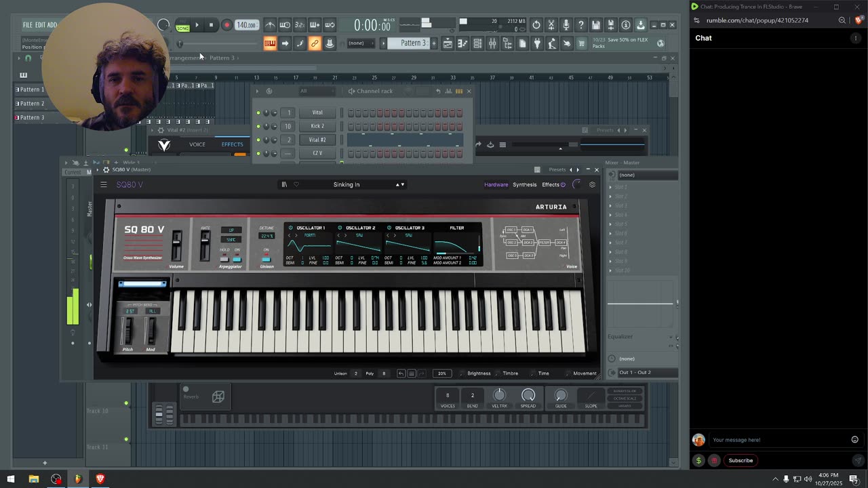Click the chat message input field
The width and height of the screenshot is (868, 488).
[778, 440]
